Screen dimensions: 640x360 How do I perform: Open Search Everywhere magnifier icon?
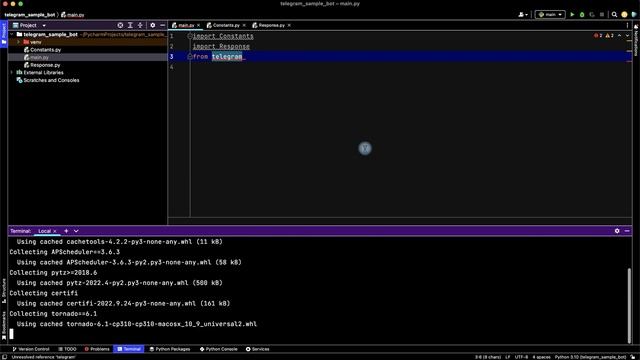pyautogui.click(x=614, y=14)
